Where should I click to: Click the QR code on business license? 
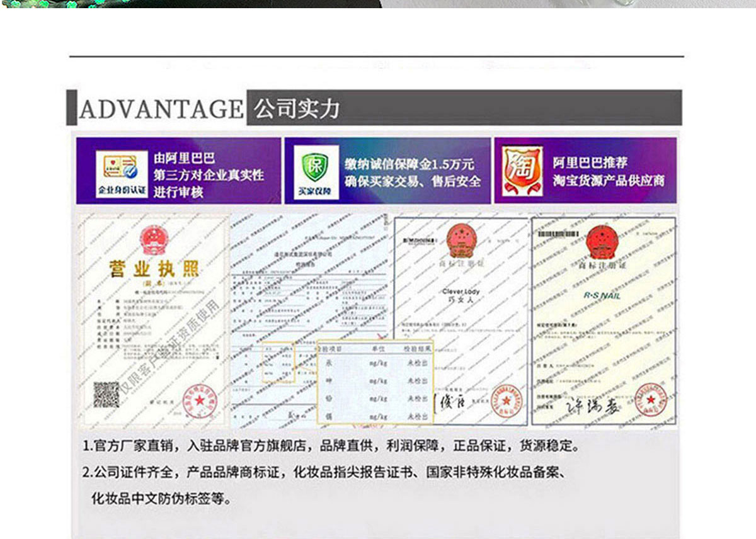(106, 394)
